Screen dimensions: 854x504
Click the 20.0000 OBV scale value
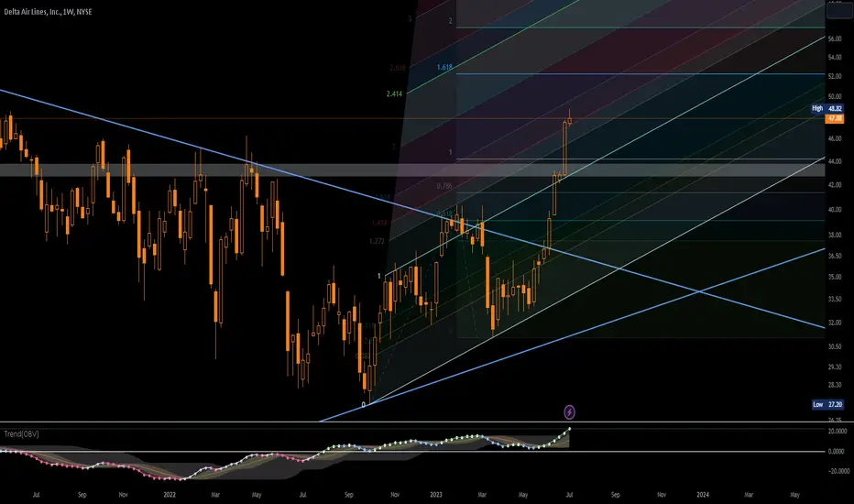(838, 431)
